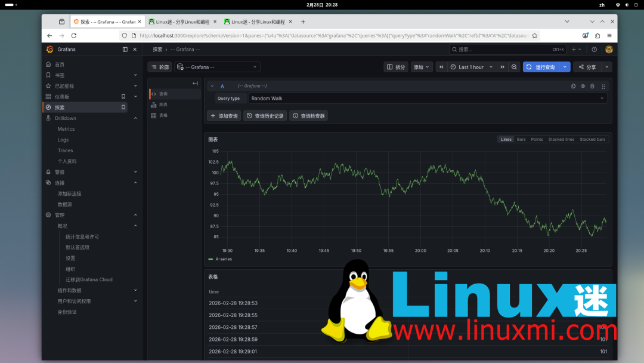
Task: Click the Grafana logo in the top bar
Action: (49, 50)
